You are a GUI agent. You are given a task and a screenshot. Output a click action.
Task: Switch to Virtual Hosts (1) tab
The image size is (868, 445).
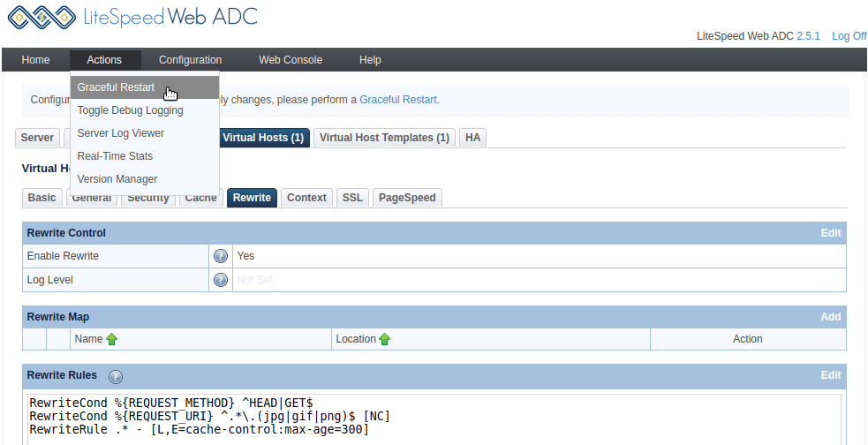pyautogui.click(x=263, y=138)
